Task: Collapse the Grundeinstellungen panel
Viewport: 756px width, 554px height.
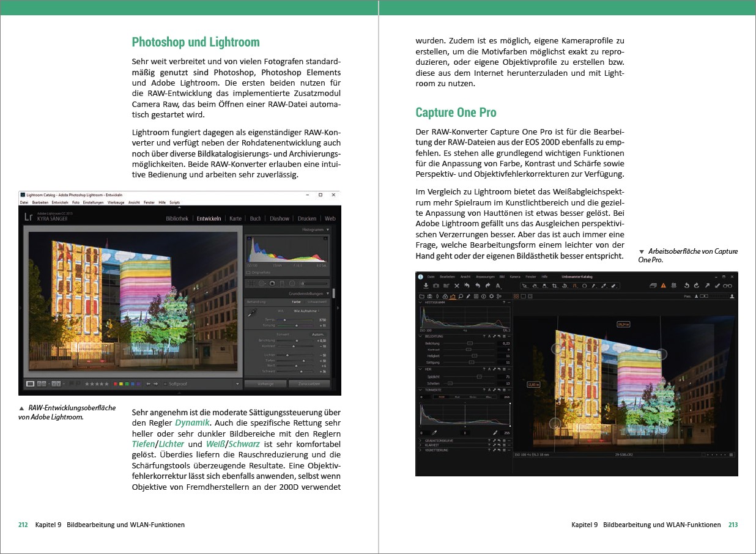Action: click(x=328, y=294)
